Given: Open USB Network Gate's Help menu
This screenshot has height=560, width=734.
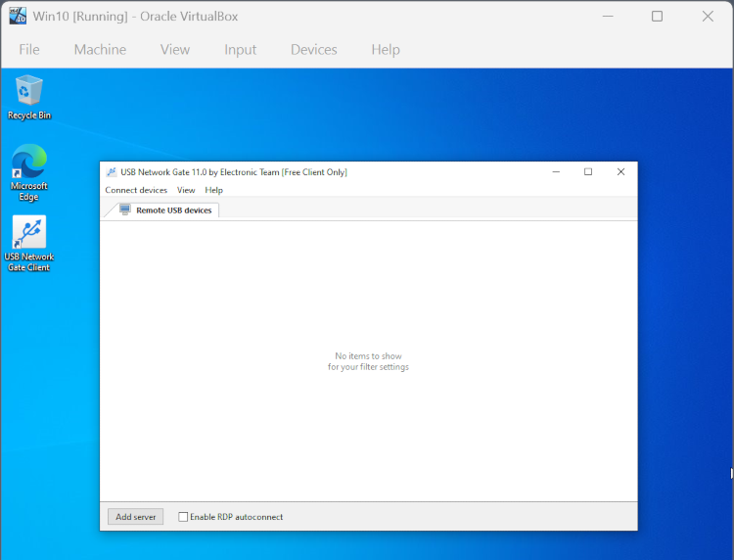Looking at the screenshot, I should [x=214, y=190].
